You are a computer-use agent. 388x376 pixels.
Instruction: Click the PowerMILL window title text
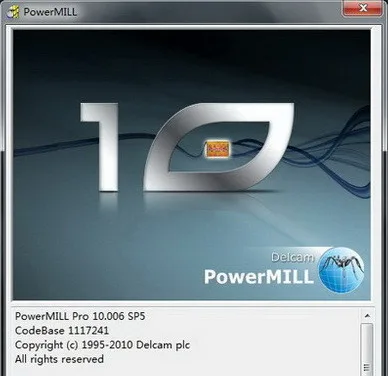[50, 12]
